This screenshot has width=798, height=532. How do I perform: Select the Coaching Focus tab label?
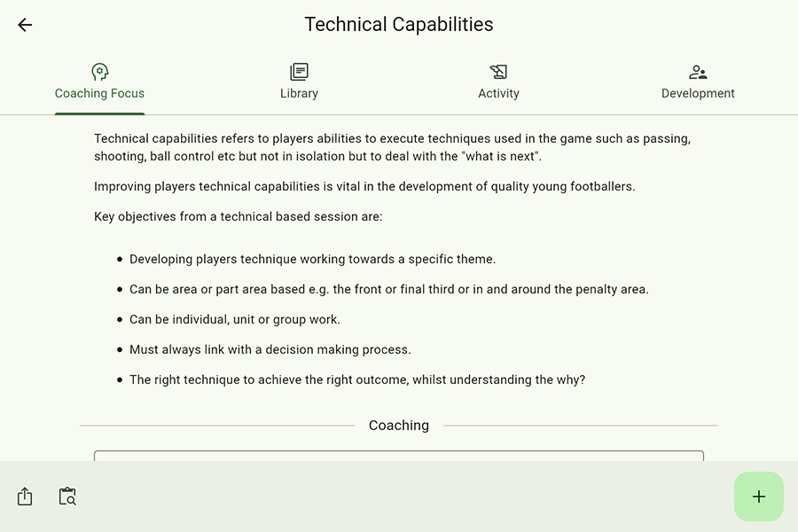99,93
